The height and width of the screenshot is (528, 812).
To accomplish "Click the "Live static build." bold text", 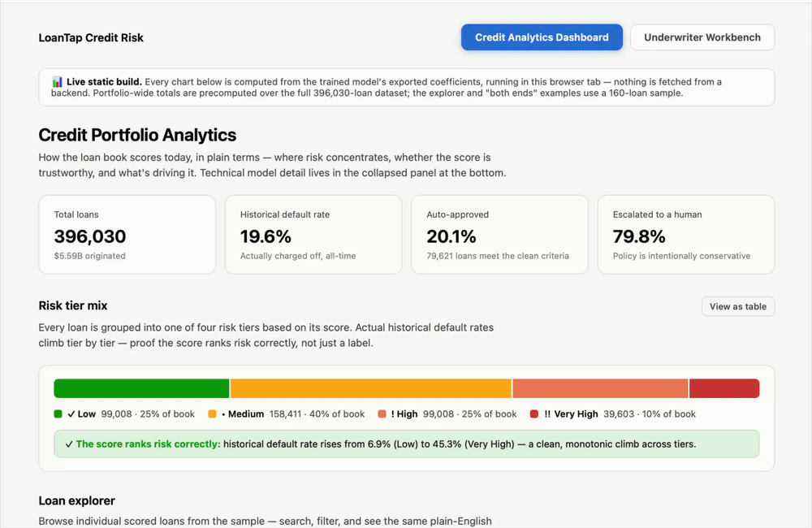I will click(x=104, y=82).
